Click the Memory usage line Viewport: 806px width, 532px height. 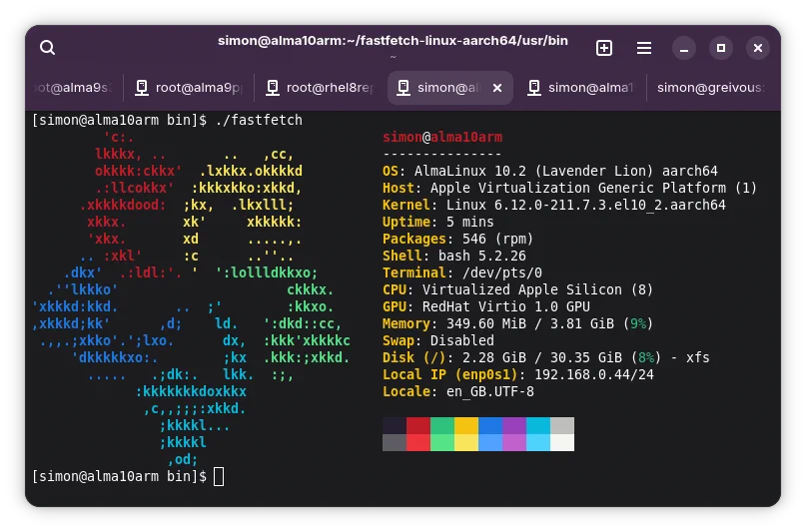(517, 323)
